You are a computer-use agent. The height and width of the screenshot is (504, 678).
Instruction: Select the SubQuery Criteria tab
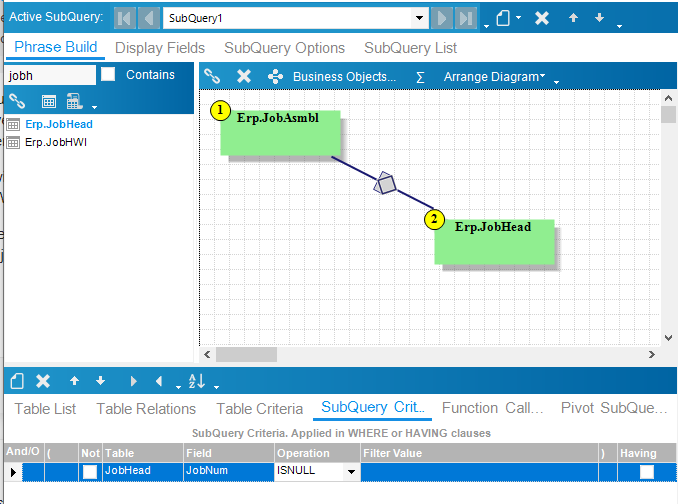tap(373, 408)
